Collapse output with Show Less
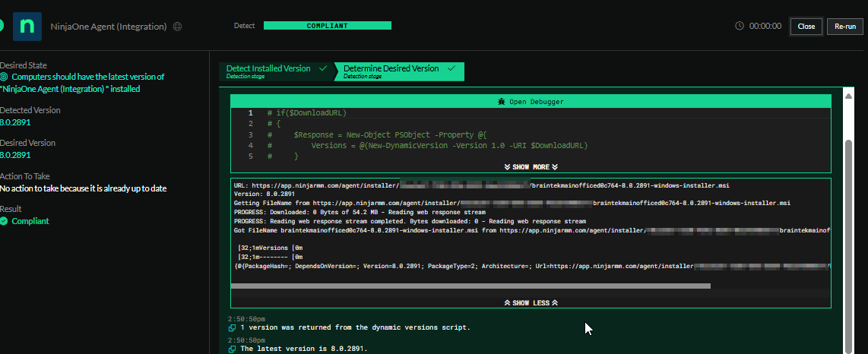Image resolution: width=868 pixels, height=354 pixels. [531, 302]
